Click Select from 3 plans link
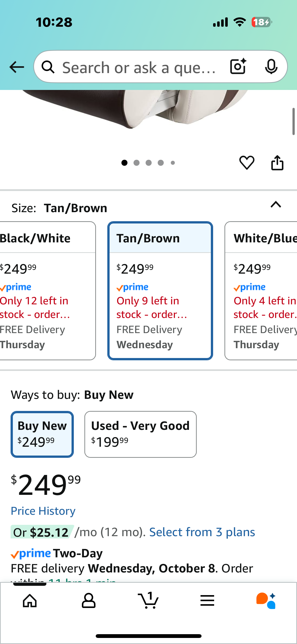The image size is (297, 644). (202, 532)
